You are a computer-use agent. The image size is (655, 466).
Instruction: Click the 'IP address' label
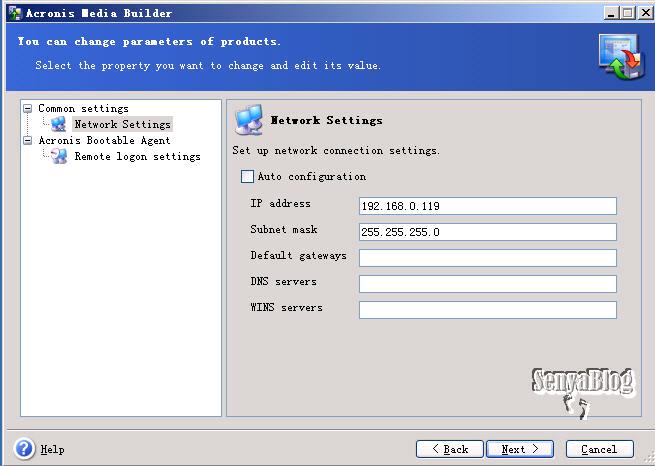point(280,203)
